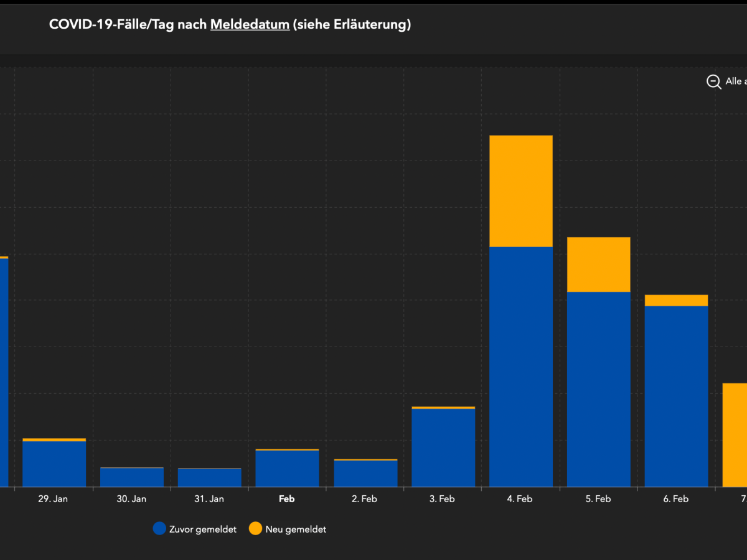Select the orange segment of 4. Feb bar
Viewport: 747px width, 560px height.
[x=521, y=191]
